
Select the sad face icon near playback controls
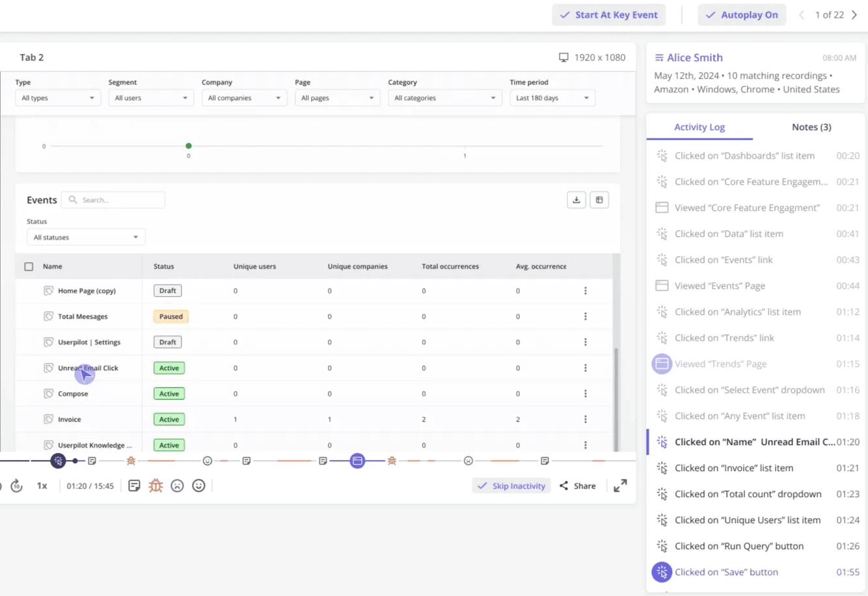177,485
